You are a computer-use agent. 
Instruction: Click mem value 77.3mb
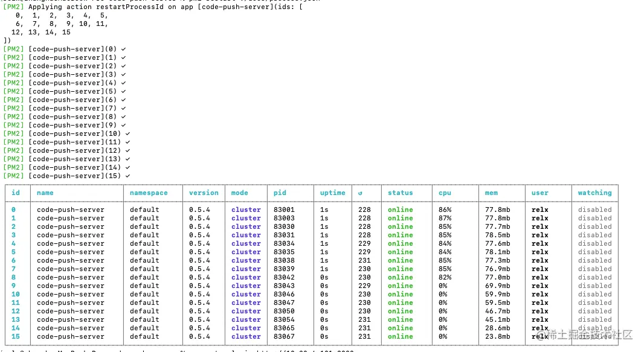pyautogui.click(x=497, y=260)
